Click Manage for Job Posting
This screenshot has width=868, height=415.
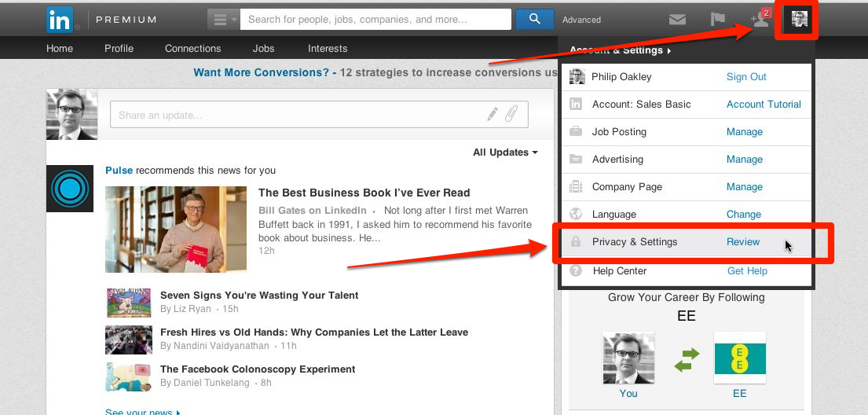pos(745,132)
